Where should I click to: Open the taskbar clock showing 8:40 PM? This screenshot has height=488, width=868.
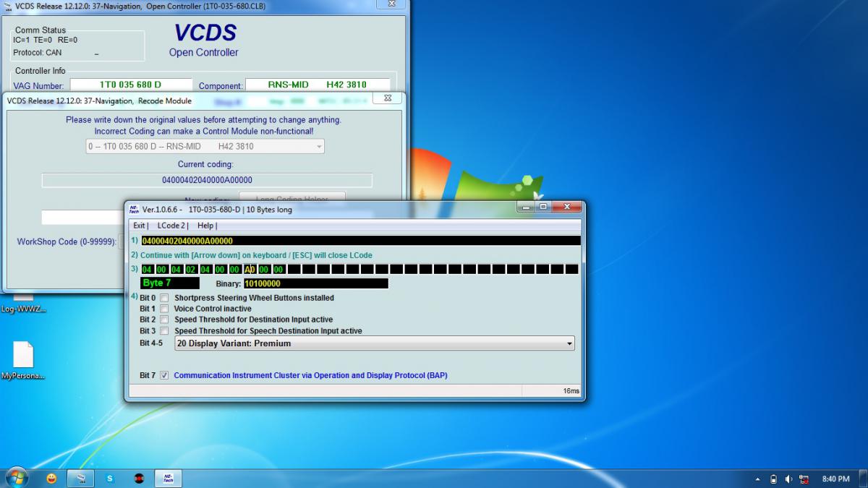pos(835,479)
